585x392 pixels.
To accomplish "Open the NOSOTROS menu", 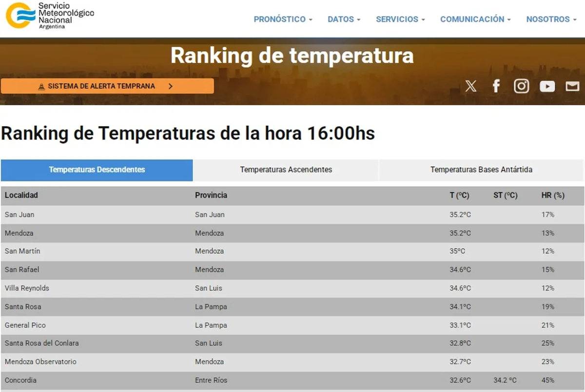I will tap(551, 19).
